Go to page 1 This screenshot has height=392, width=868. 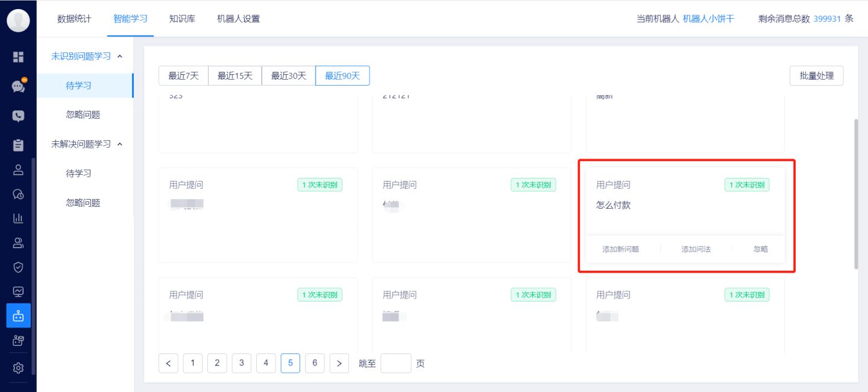(193, 363)
